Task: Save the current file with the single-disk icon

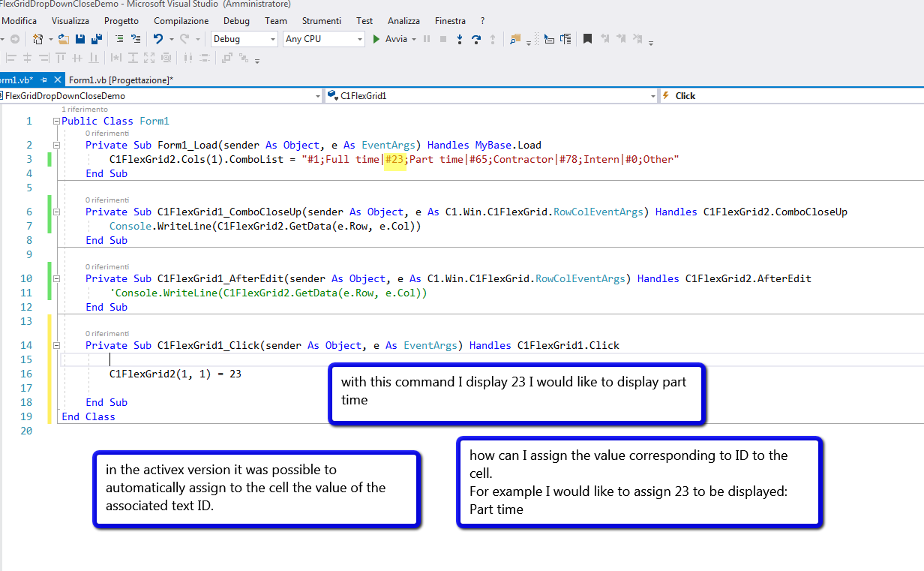Action: click(80, 39)
